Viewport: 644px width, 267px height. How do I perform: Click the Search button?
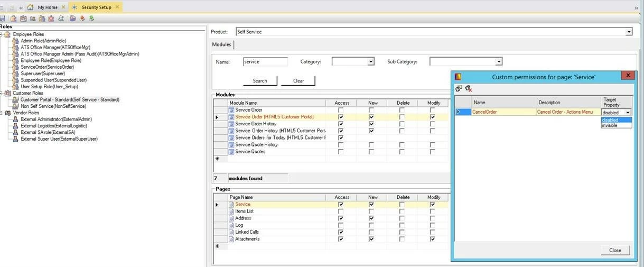(x=259, y=81)
